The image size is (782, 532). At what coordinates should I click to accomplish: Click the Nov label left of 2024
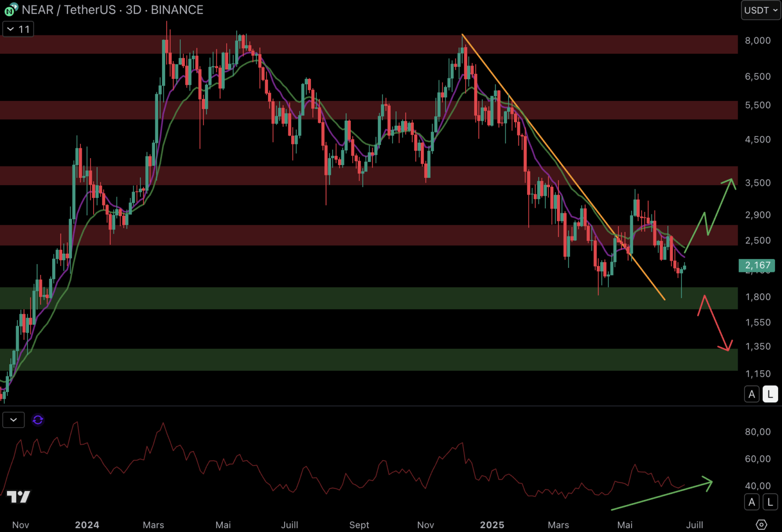21,525
